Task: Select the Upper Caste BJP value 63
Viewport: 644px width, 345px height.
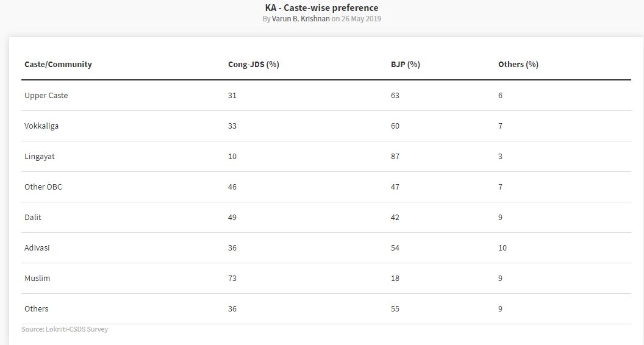Action: tap(395, 95)
